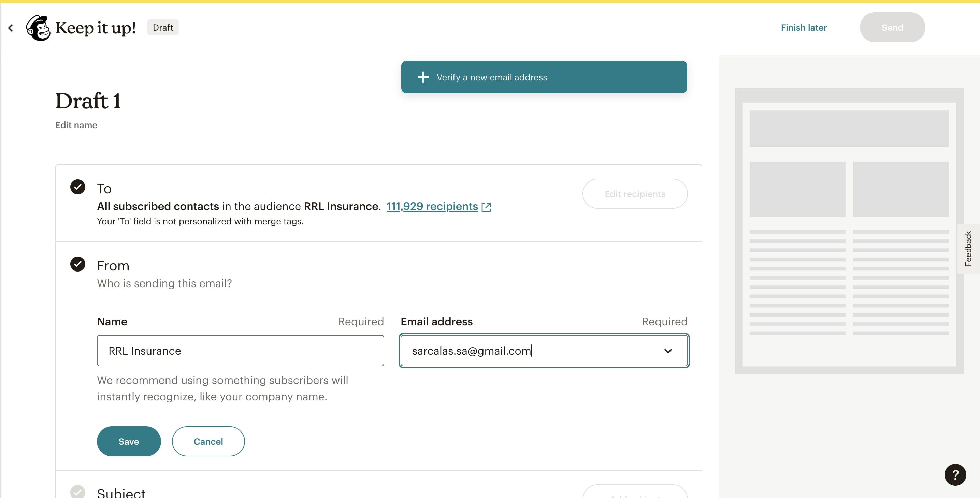Viewport: 980px width, 498px height.
Task: Click Edit name under Draft 1
Action: point(76,125)
